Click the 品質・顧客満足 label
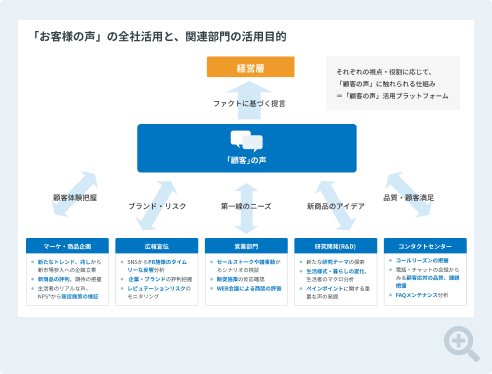Screen dimensions: 492x374 [409, 198]
